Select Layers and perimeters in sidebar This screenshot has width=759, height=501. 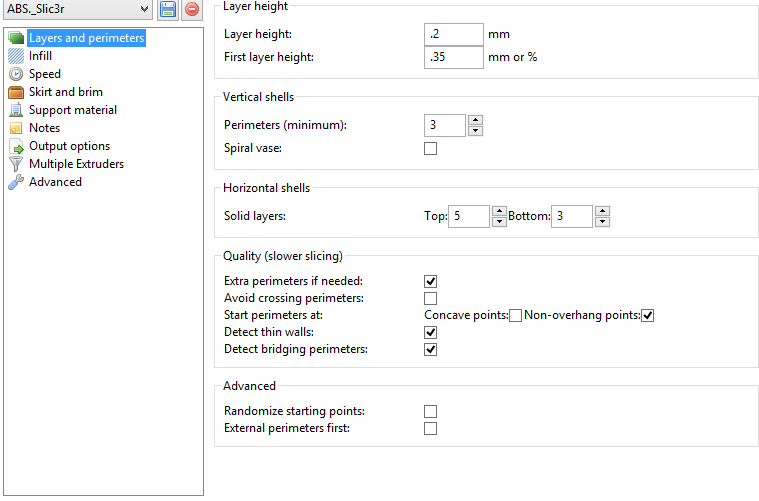coord(86,38)
